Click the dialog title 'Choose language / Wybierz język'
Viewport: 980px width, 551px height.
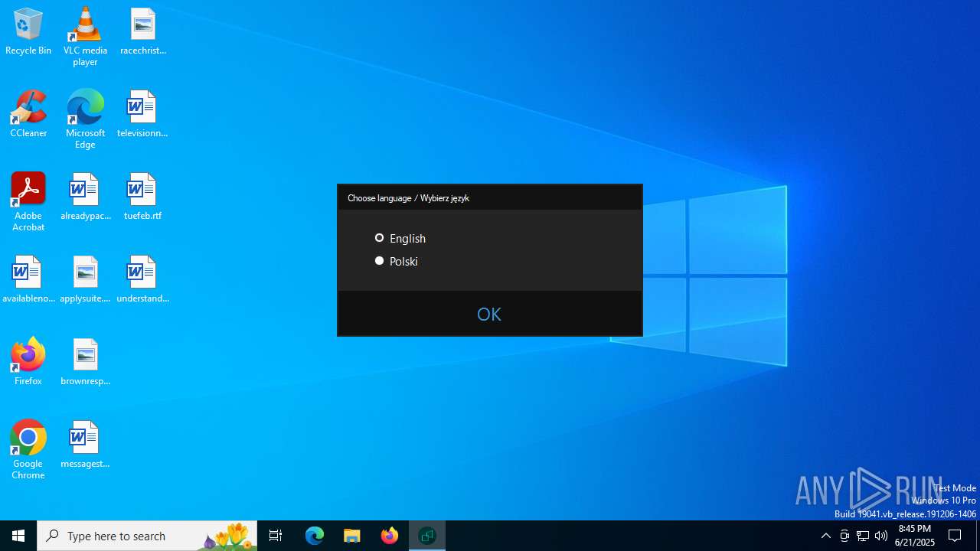click(408, 198)
